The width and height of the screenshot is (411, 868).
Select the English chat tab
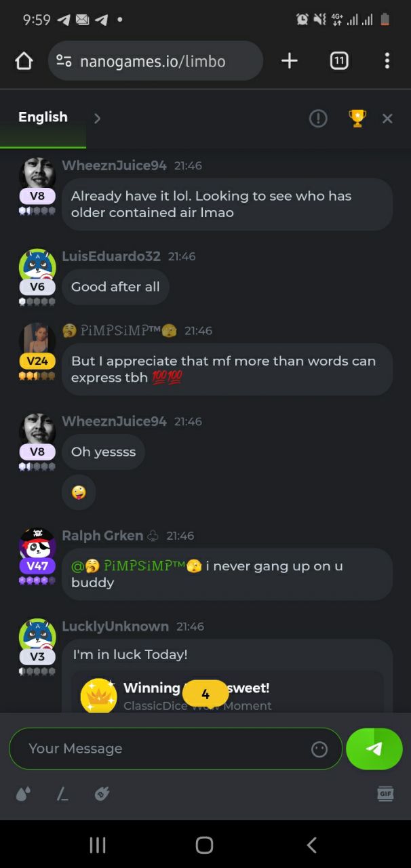pyautogui.click(x=43, y=117)
